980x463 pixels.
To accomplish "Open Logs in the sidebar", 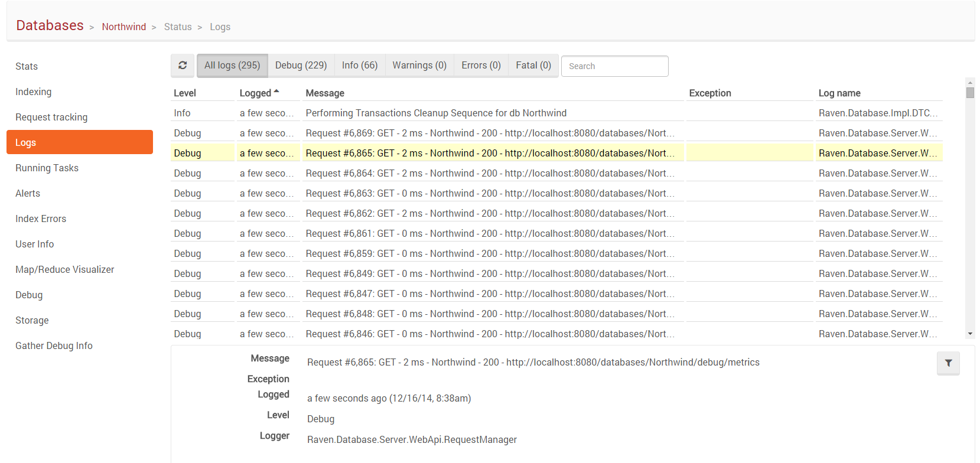I will [x=80, y=142].
